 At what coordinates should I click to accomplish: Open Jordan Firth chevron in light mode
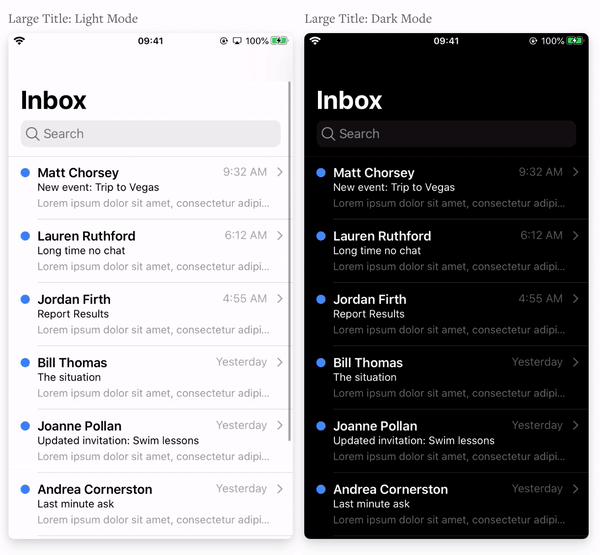point(280,299)
